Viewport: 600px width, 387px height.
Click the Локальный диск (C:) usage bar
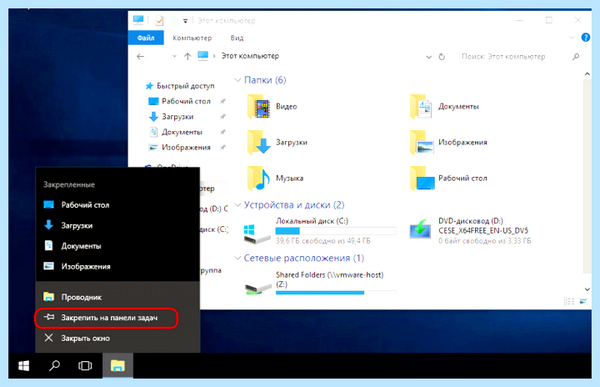point(336,231)
